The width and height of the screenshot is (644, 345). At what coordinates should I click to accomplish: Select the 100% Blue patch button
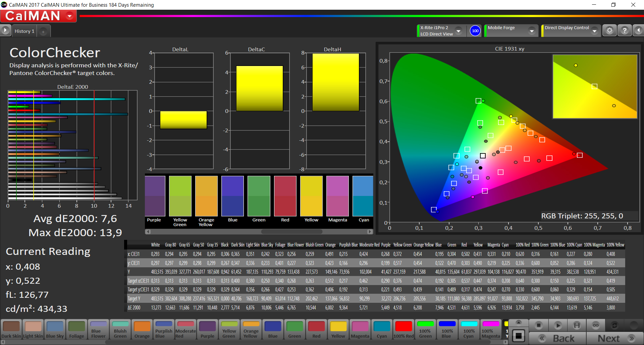(x=447, y=330)
